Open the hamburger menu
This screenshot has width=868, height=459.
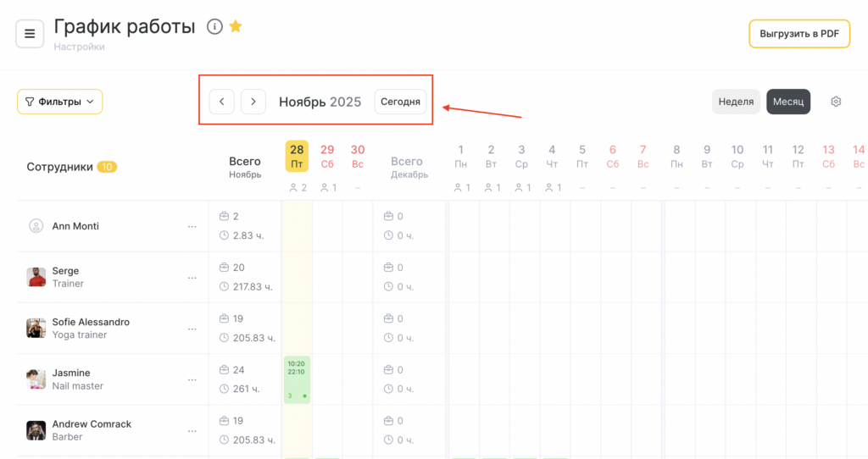click(x=30, y=34)
